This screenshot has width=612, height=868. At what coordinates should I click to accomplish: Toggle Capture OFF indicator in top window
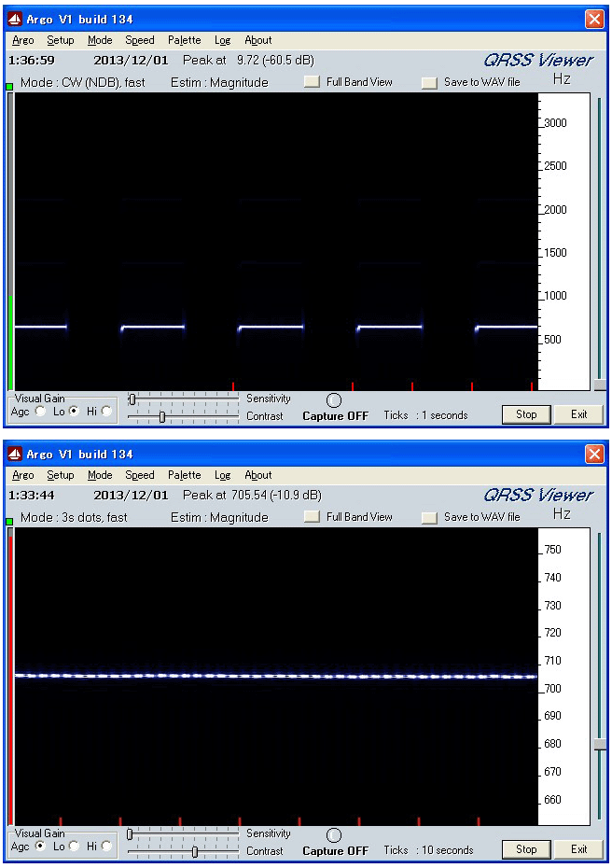tap(334, 400)
